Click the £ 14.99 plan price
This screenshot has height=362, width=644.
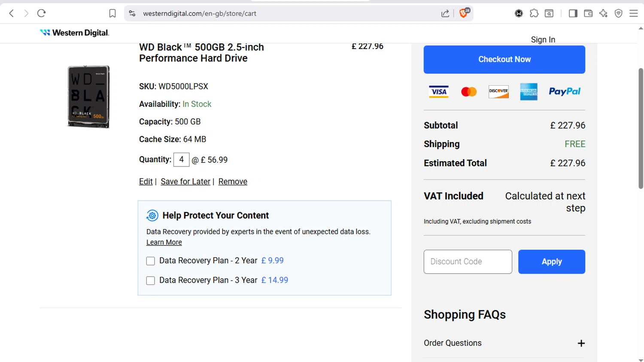point(275,280)
